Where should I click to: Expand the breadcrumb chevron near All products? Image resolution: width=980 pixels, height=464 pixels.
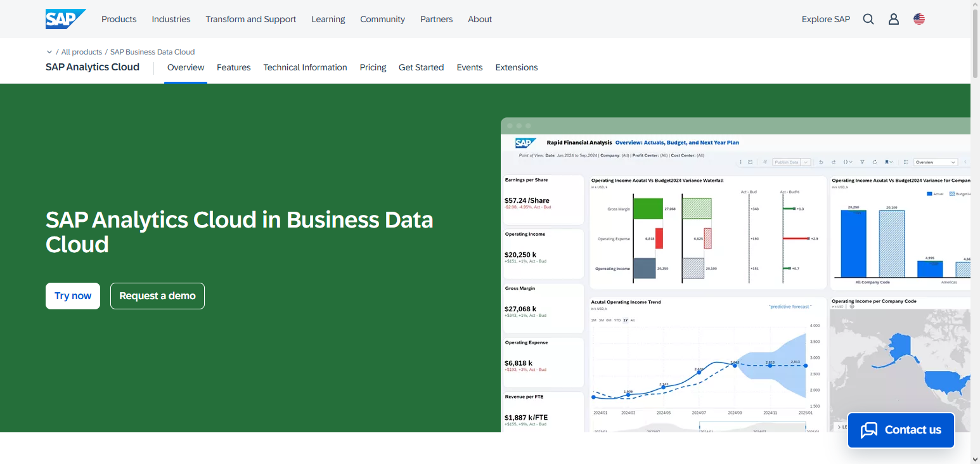click(x=49, y=51)
